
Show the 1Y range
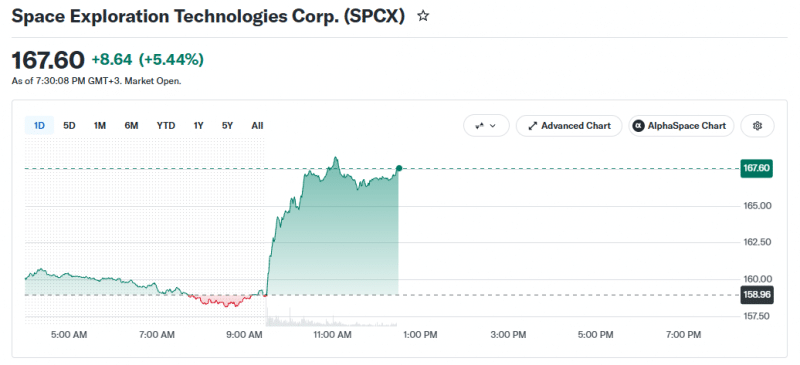tap(198, 126)
